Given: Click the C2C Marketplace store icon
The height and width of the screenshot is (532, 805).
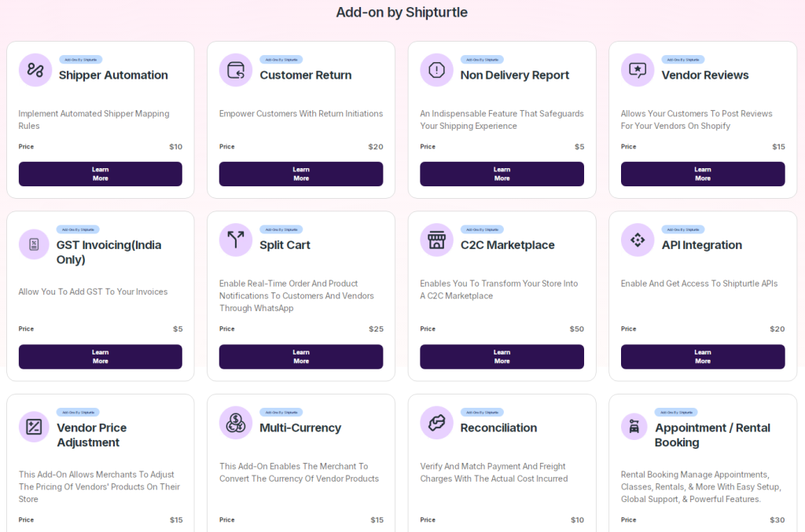Looking at the screenshot, I should pyautogui.click(x=436, y=240).
